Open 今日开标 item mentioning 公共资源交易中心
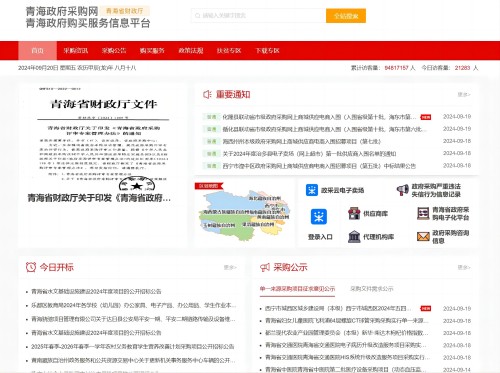The image size is (500, 373). pyautogui.click(x=133, y=360)
